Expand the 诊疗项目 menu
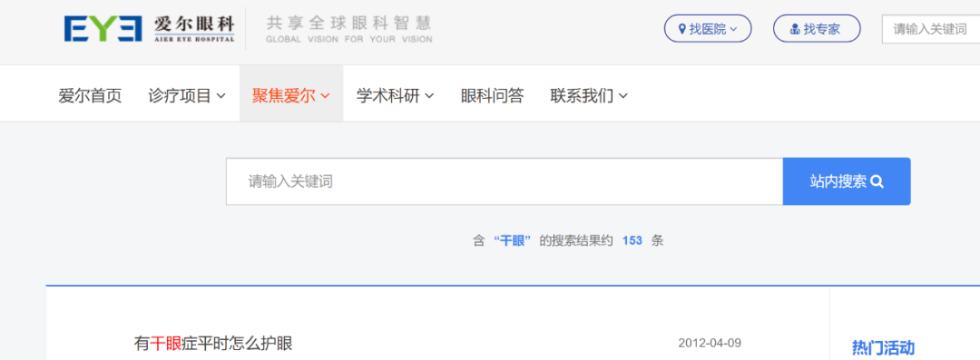This screenshot has width=980, height=360. (x=187, y=96)
